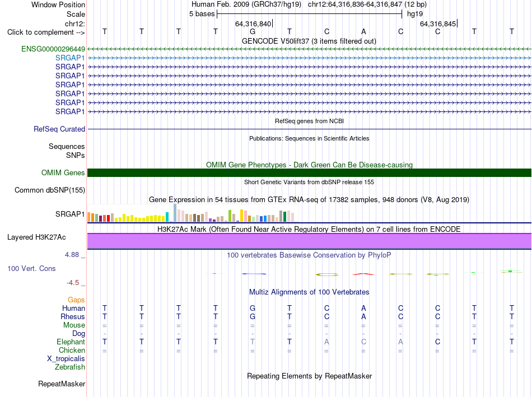Click the -4.5 conservation scale minimum
This screenshot has height=397, width=532.
73,283
